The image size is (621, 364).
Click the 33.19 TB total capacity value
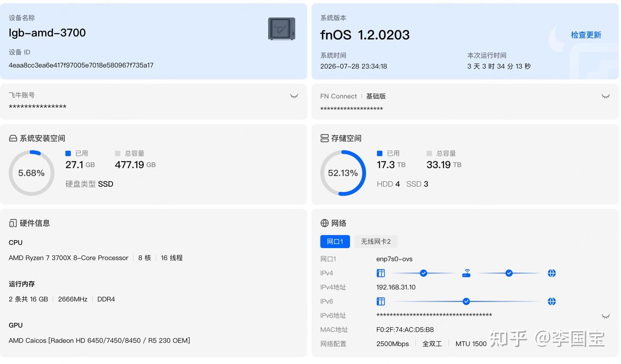[444, 165]
